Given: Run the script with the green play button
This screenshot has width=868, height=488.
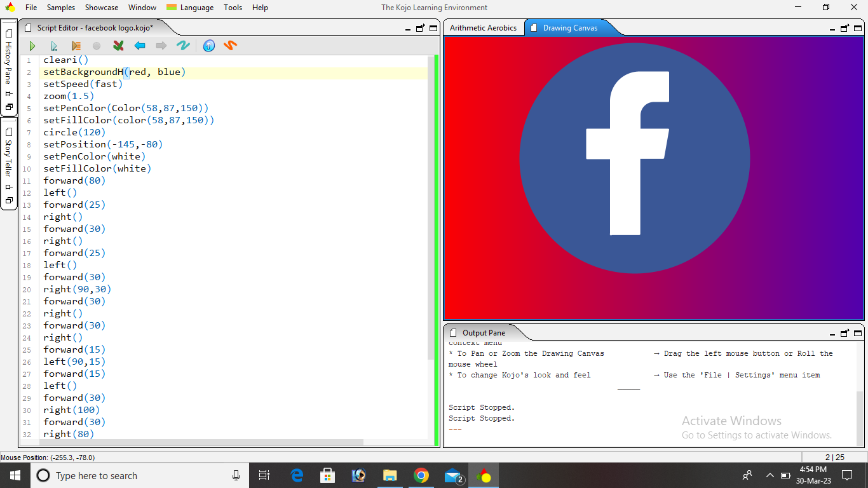Looking at the screenshot, I should [x=32, y=46].
